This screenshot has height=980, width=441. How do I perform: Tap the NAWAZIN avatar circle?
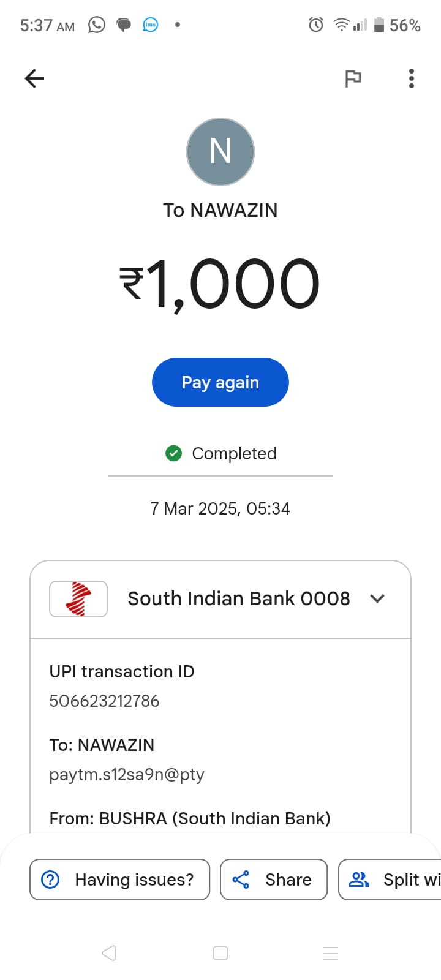tap(221, 152)
